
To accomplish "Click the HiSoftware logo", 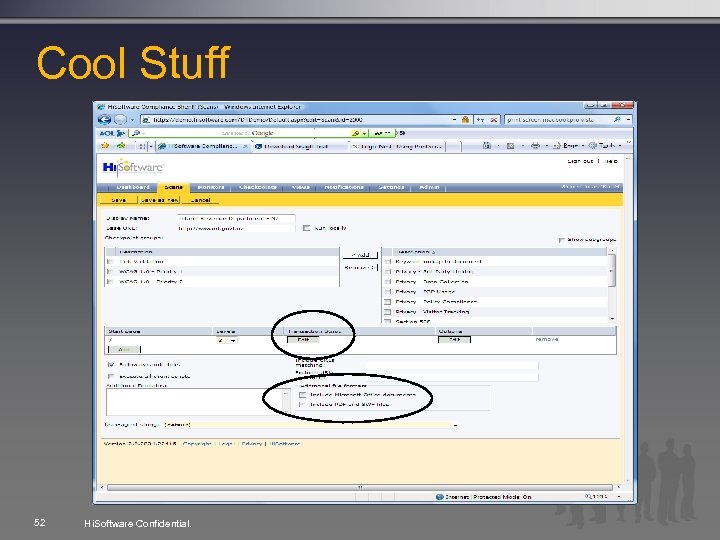I will [133, 167].
